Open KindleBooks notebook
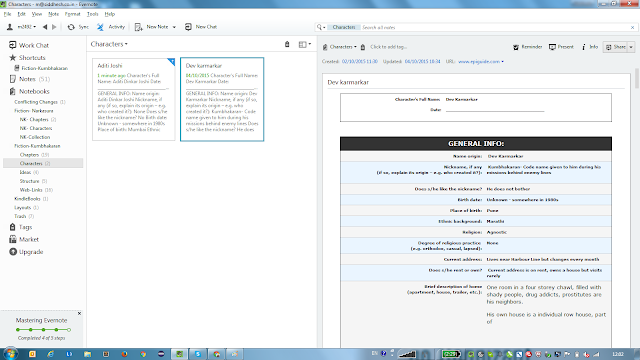This screenshot has height=360, width=640. [31, 199]
